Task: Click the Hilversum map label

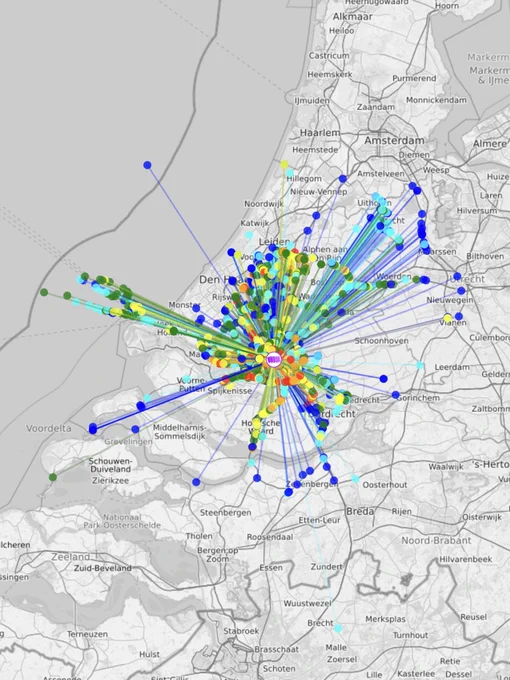Action: (477, 211)
